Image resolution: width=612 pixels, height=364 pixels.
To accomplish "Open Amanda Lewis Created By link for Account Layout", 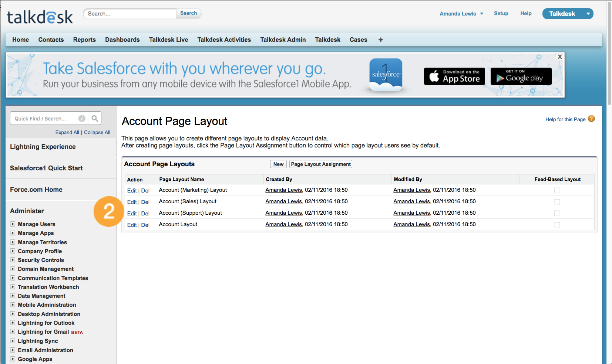I will click(284, 224).
